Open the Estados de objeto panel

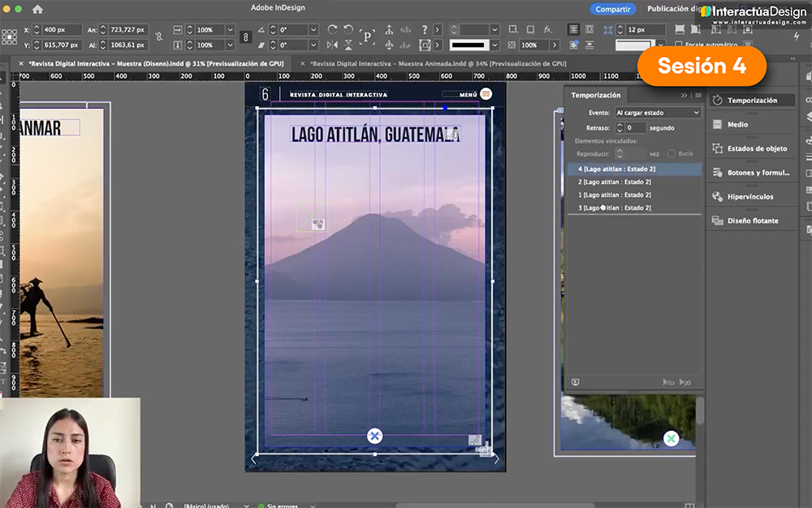tap(751, 148)
